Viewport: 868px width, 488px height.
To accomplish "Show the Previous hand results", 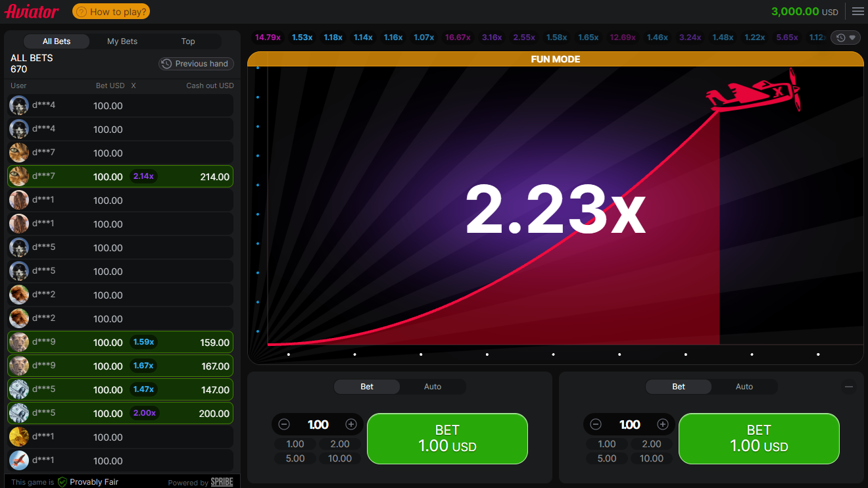I will coord(196,64).
